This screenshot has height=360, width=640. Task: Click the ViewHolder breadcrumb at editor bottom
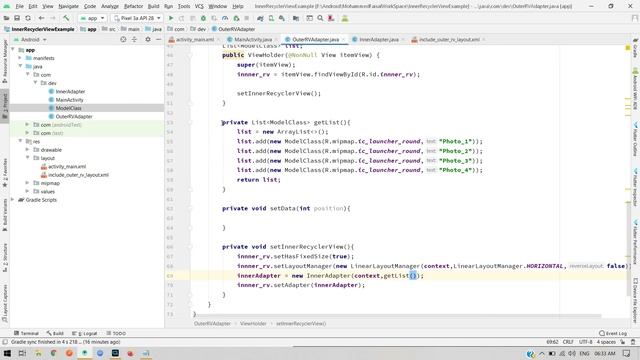253,323
